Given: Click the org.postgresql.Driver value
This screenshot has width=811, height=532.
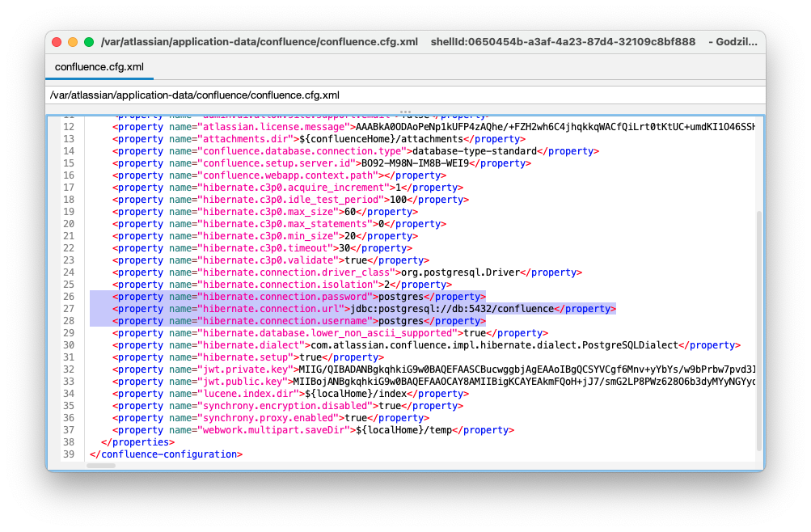Looking at the screenshot, I should pyautogui.click(x=460, y=272).
